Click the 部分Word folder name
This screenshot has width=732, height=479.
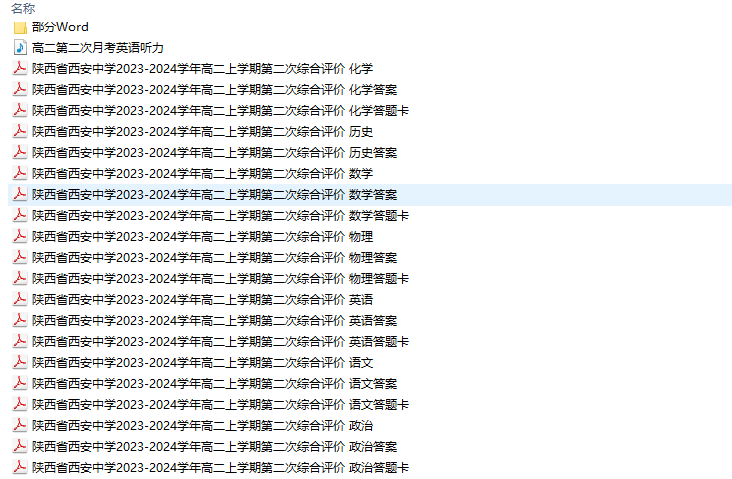60,27
